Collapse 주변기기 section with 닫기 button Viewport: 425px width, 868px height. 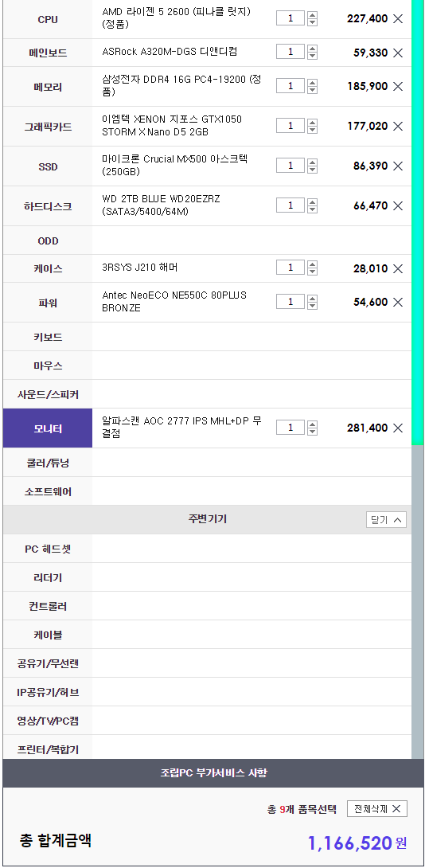pyautogui.click(x=386, y=520)
